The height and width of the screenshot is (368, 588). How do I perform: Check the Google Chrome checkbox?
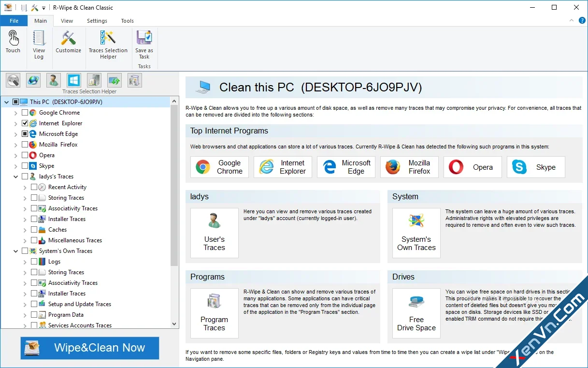25,113
